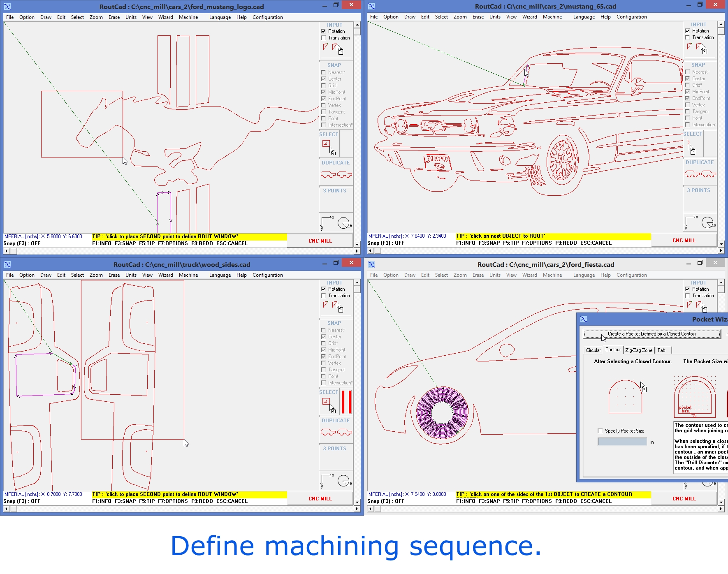Click XY axis icon in mustang_65 window

[691, 222]
